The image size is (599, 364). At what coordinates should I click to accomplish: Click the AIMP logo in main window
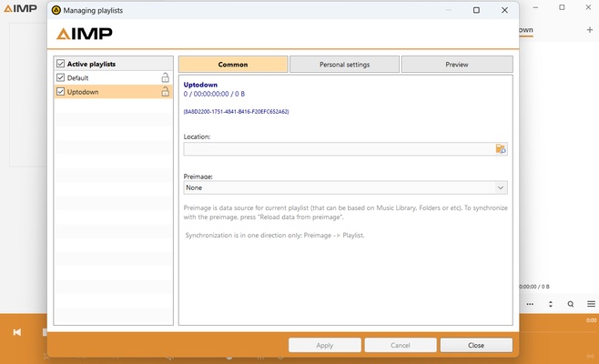20,8
